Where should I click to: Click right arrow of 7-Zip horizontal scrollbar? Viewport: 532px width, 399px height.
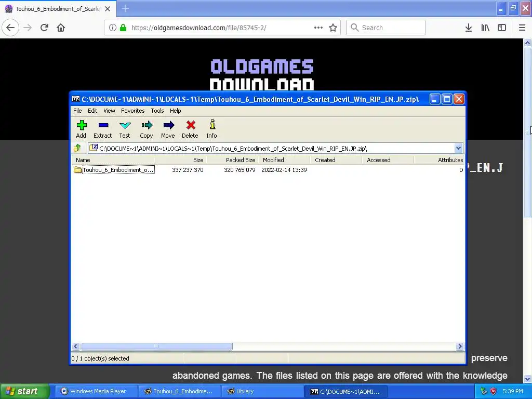460,347
